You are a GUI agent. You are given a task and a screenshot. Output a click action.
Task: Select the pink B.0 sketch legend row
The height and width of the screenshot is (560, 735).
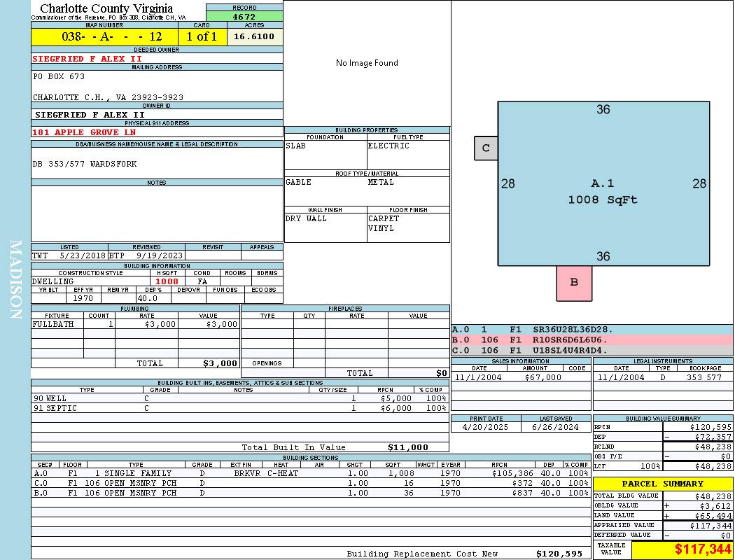point(591,339)
